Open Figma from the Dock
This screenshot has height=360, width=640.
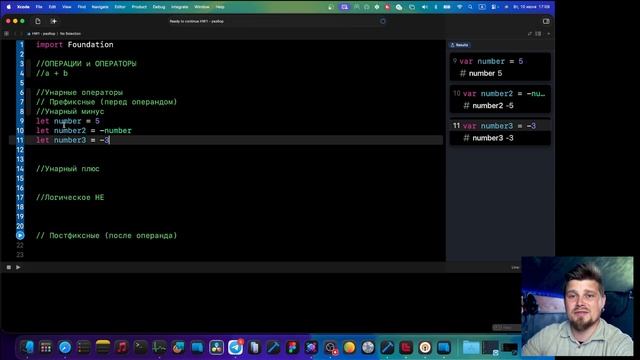coord(292,347)
